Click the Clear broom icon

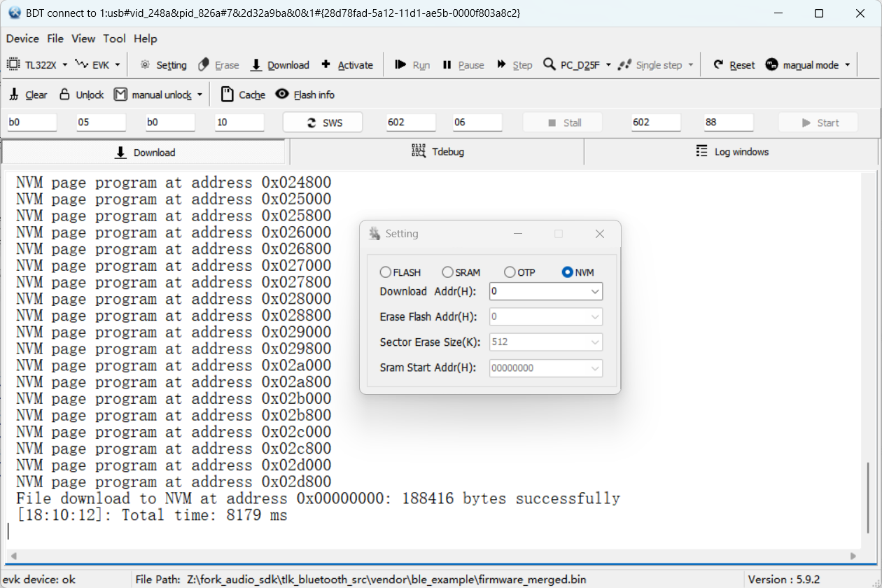pos(14,94)
